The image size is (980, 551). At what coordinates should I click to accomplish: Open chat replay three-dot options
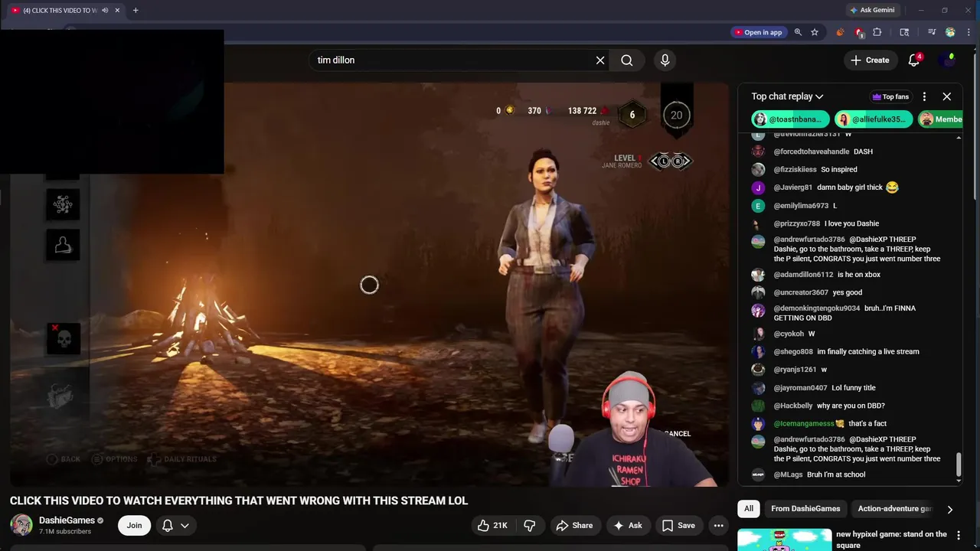pos(924,96)
